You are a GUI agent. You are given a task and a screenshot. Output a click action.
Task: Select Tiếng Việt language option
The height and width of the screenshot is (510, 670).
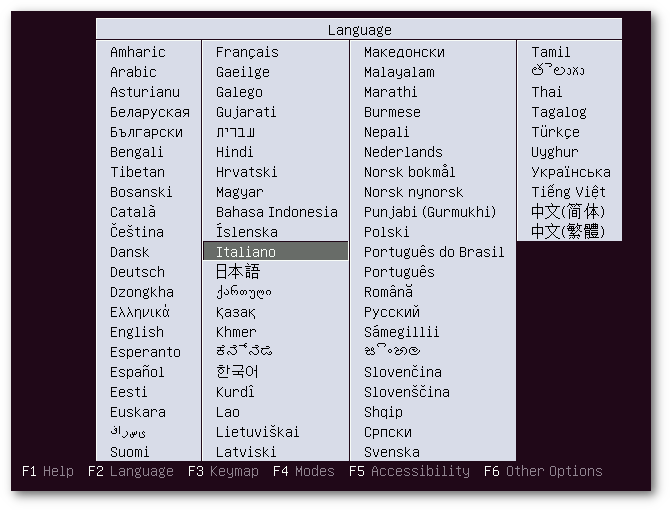[568, 192]
